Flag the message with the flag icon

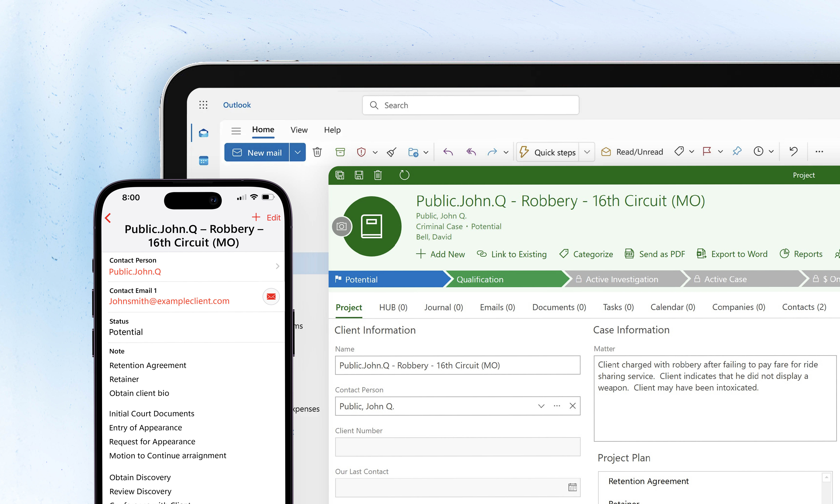point(707,152)
